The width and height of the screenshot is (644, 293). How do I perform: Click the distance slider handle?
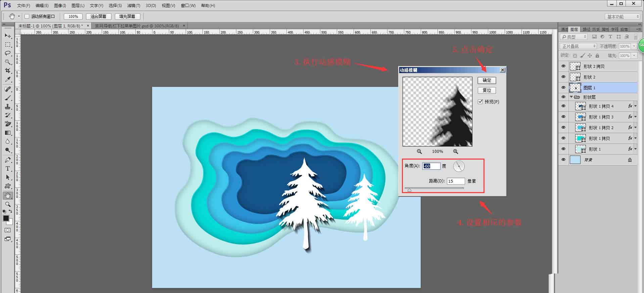point(409,190)
